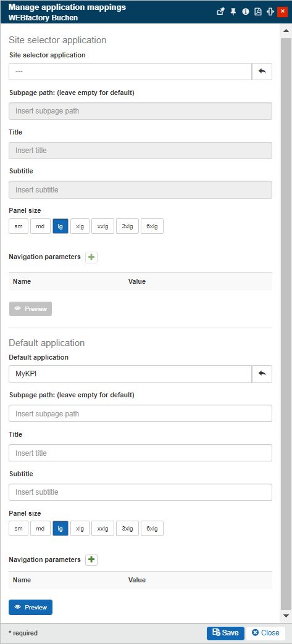Viewport: 292px width, 644px height.
Task: Click the vertical scrollbar thumb
Action: [x=286, y=323]
